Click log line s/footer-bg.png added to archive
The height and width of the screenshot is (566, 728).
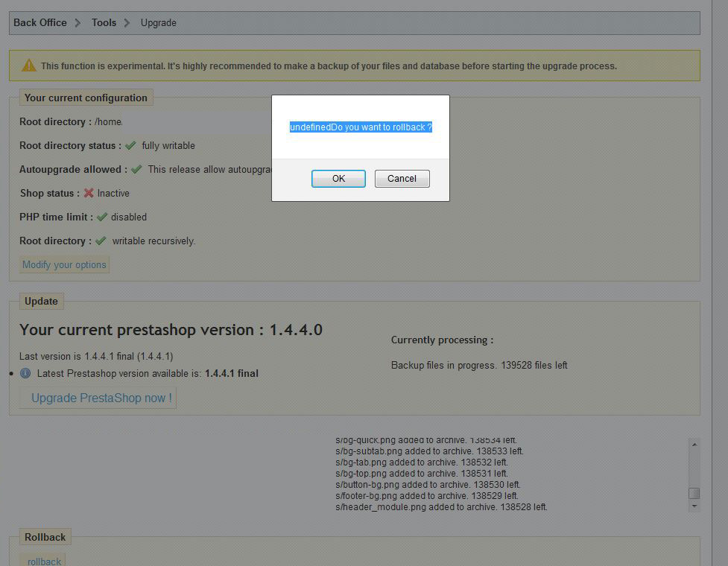[427, 496]
